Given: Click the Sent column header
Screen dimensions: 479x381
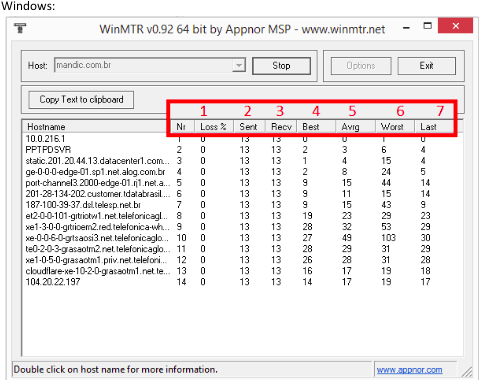Looking at the screenshot, I should [x=249, y=127].
